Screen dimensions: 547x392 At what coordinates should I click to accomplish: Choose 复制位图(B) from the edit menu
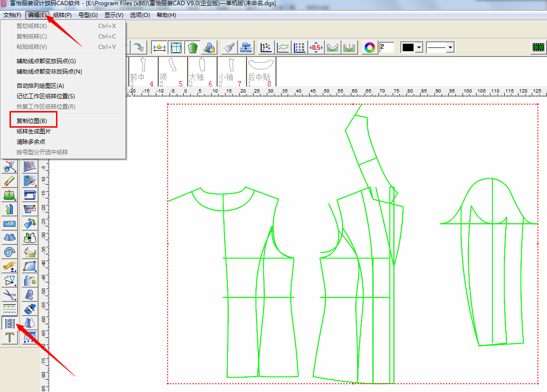32,121
